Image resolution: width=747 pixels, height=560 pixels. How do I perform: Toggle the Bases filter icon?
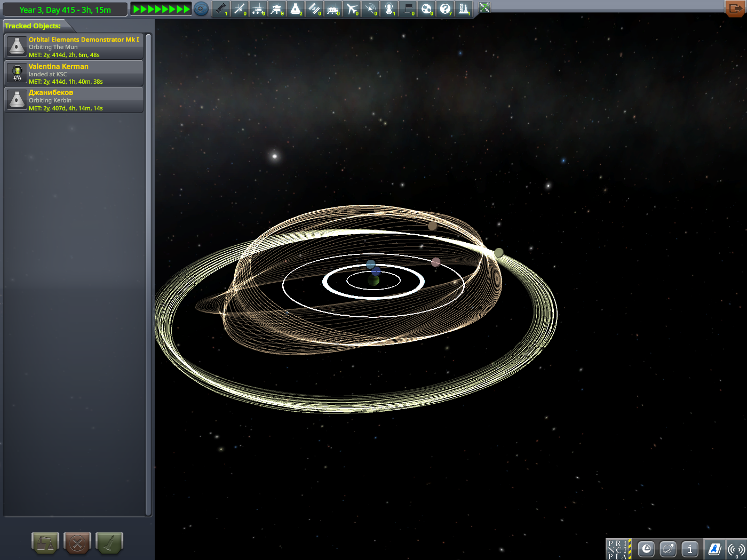click(333, 9)
